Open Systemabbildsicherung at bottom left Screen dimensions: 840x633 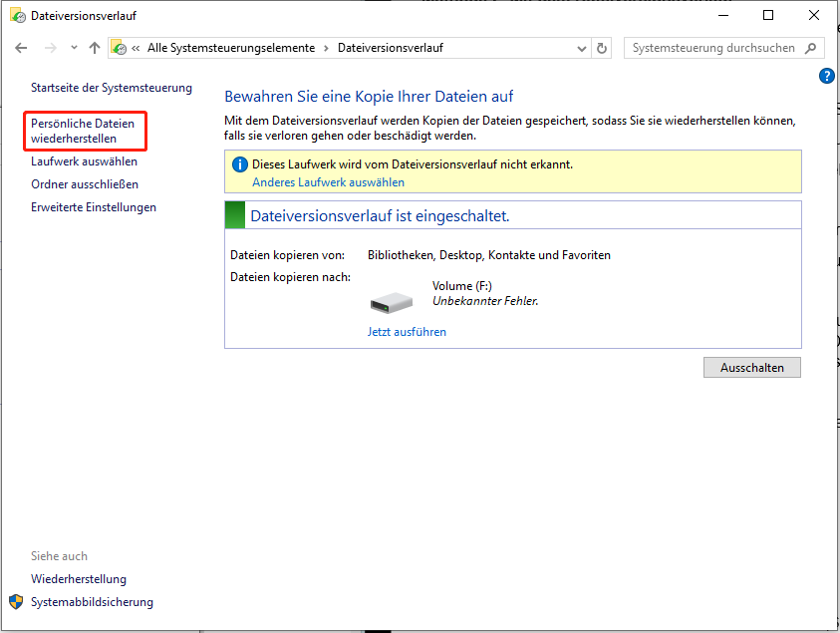click(92, 602)
